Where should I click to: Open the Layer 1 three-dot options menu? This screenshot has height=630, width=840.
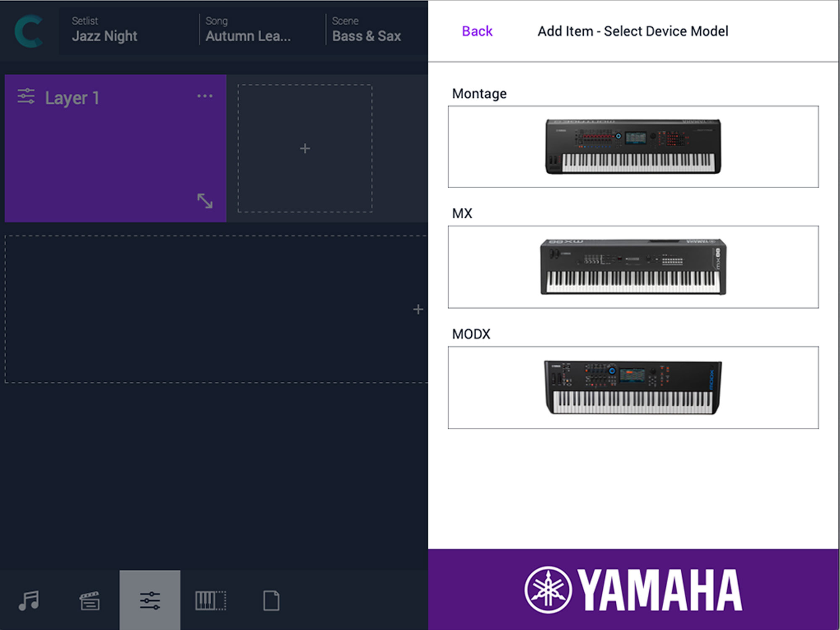coord(205,96)
